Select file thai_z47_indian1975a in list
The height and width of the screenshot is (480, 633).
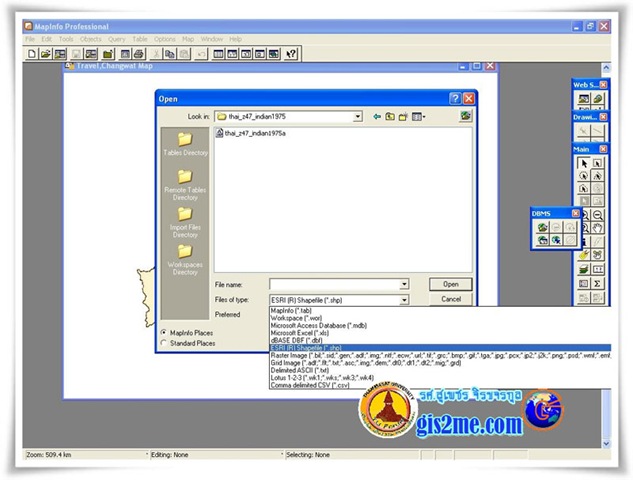(x=251, y=133)
